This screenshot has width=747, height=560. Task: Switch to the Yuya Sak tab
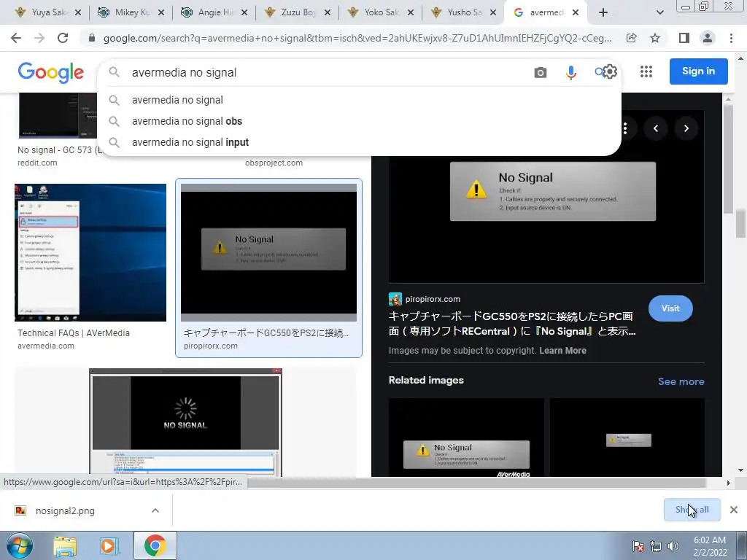click(x=42, y=12)
